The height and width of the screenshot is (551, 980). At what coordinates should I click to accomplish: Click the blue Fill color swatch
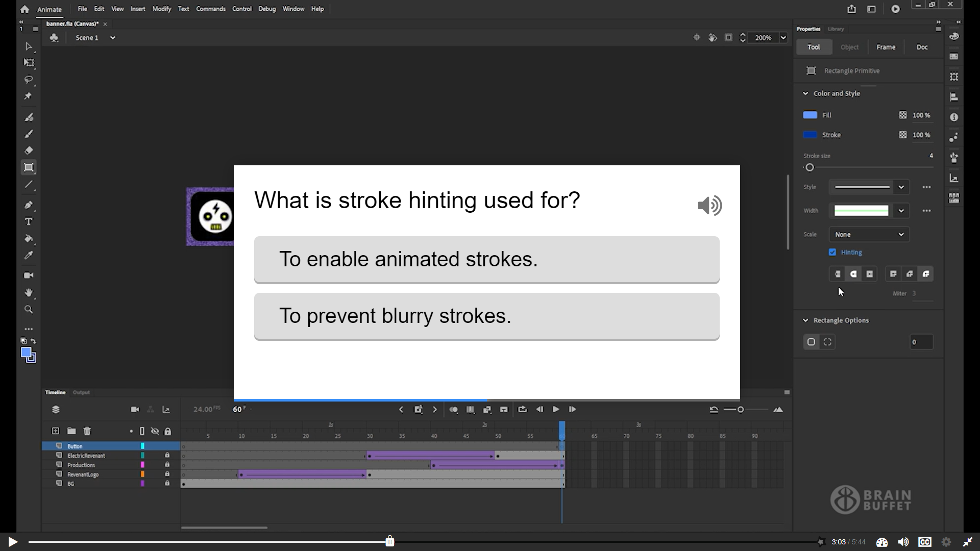click(810, 115)
